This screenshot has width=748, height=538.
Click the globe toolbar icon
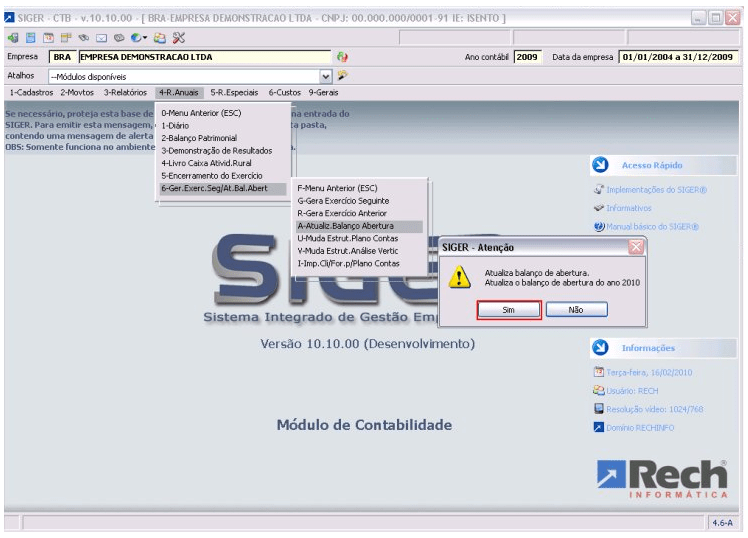tap(136, 38)
